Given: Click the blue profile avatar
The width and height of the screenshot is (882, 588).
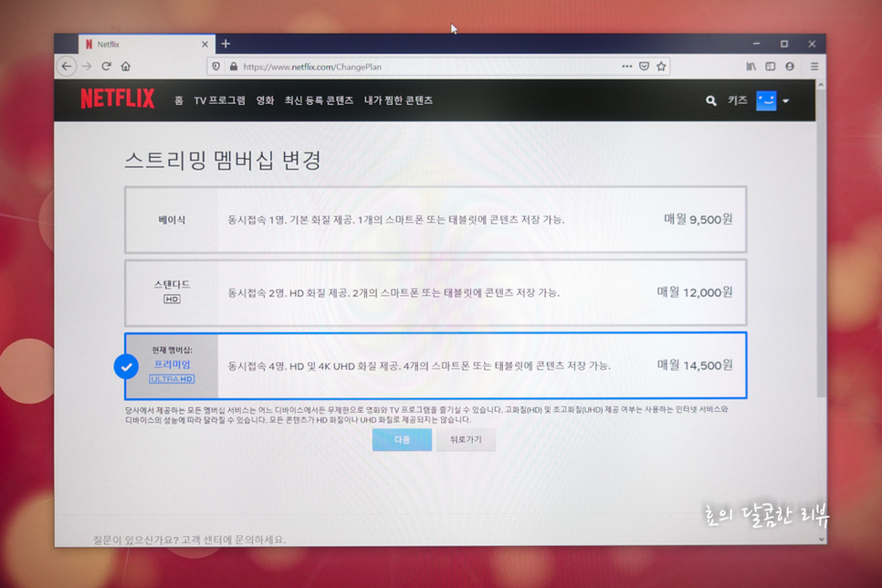Looking at the screenshot, I should click(766, 100).
